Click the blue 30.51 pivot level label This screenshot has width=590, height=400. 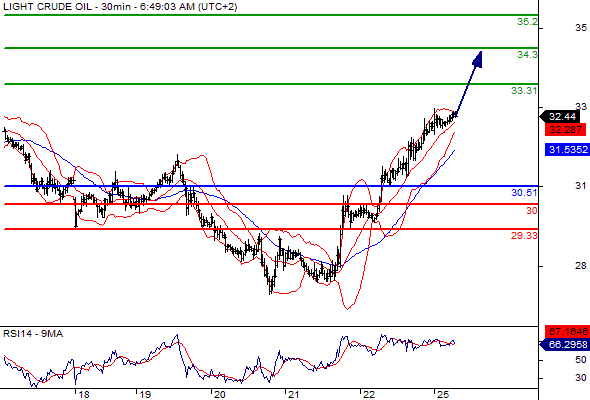pos(524,193)
